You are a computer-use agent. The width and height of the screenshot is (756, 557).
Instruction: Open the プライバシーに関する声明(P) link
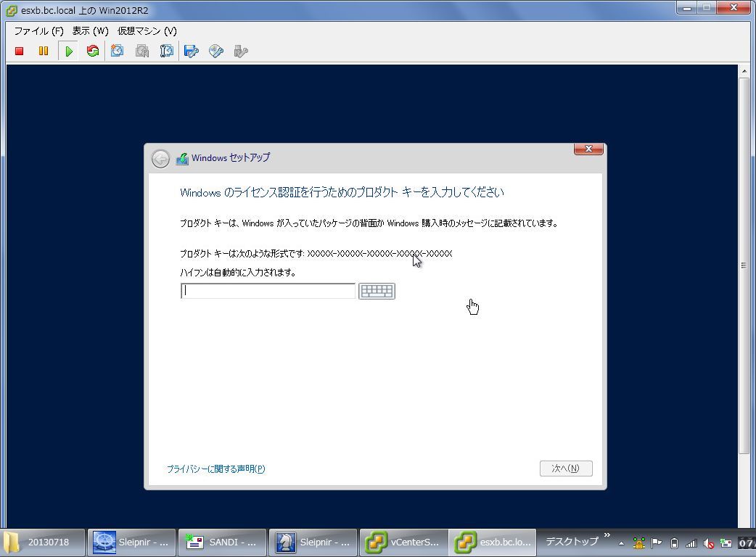click(216, 469)
